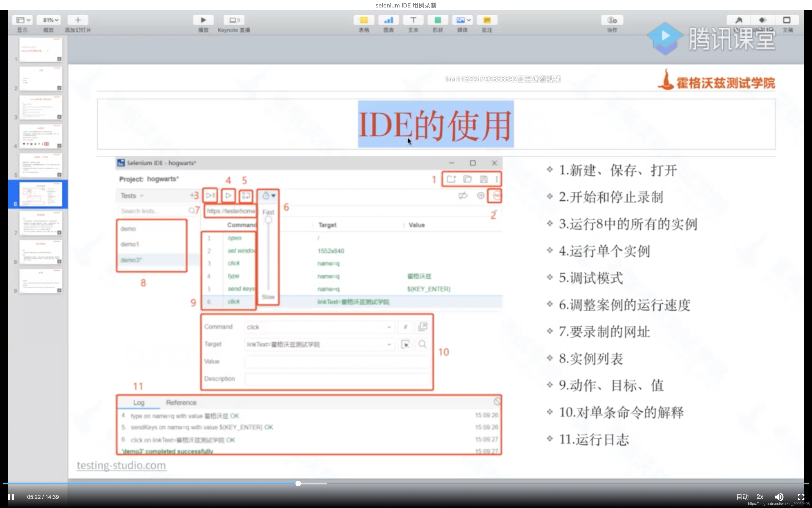812x508 pixels.
Task: Click the Keynote 播放 play button
Action: [x=203, y=20]
